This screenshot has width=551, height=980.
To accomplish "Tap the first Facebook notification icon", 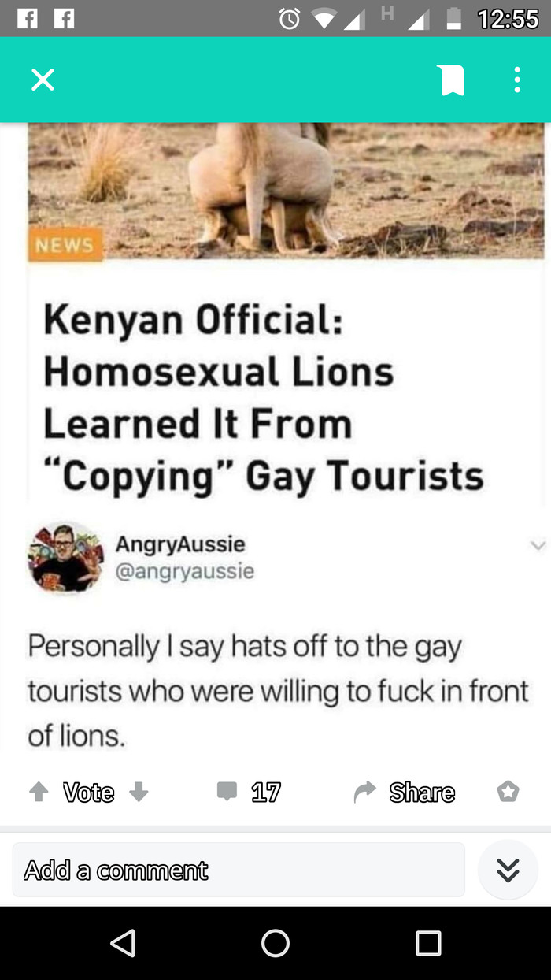I will [x=28, y=18].
